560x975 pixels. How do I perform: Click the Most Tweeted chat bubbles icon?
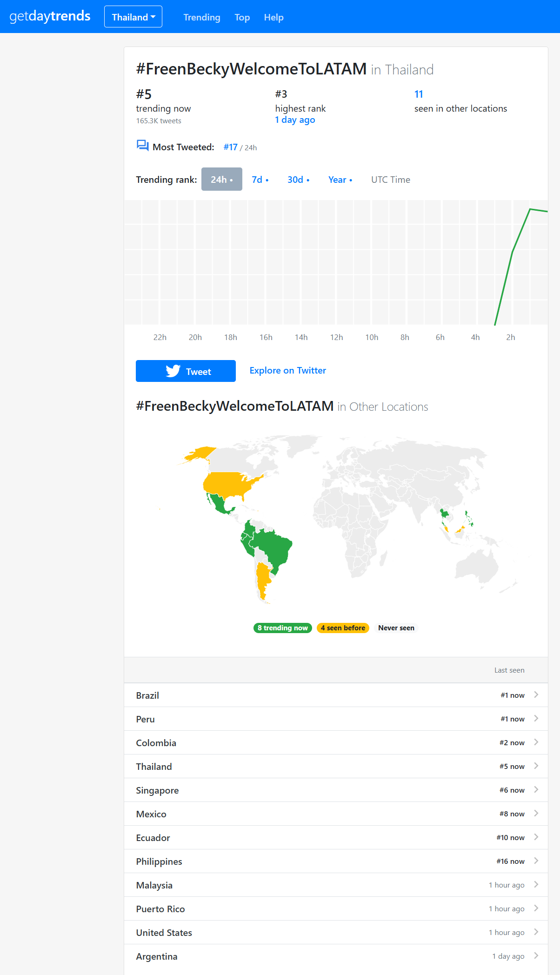coord(142,146)
